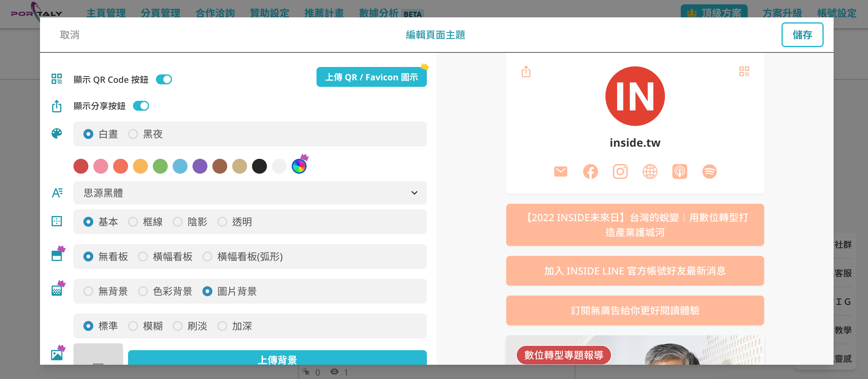Click the font icon next to 思源黑體
Viewport: 868px width, 379px height.
57,193
